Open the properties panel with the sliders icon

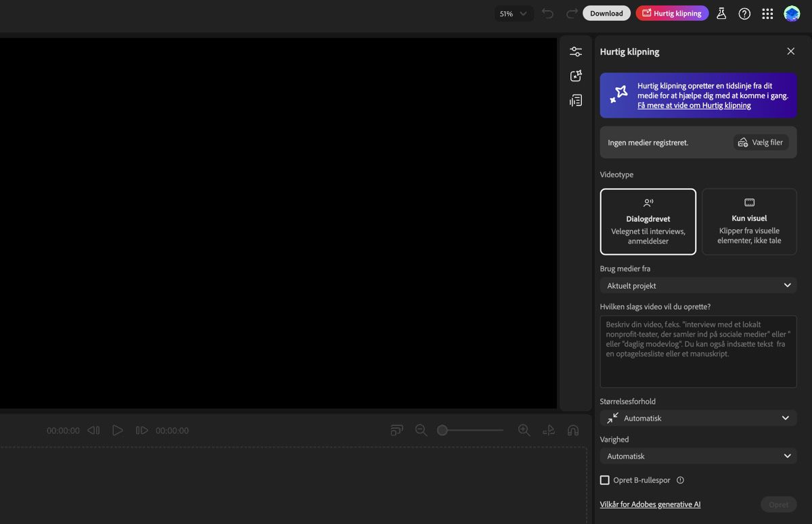575,51
